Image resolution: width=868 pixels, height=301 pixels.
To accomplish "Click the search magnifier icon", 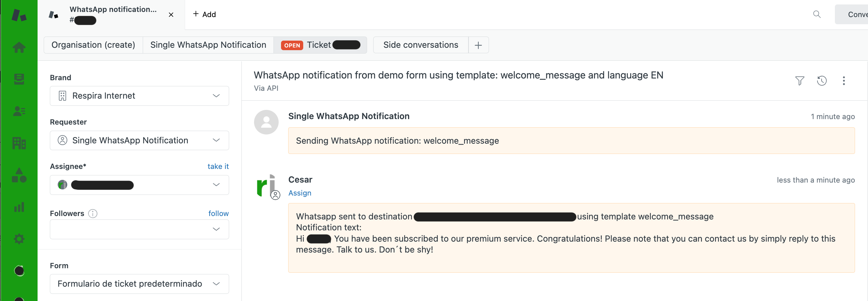I will [817, 14].
